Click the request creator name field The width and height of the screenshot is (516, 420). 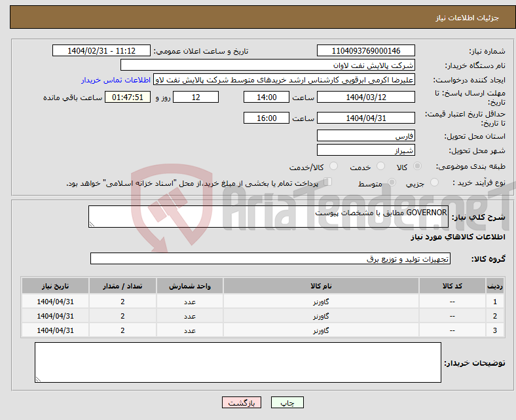point(284,80)
